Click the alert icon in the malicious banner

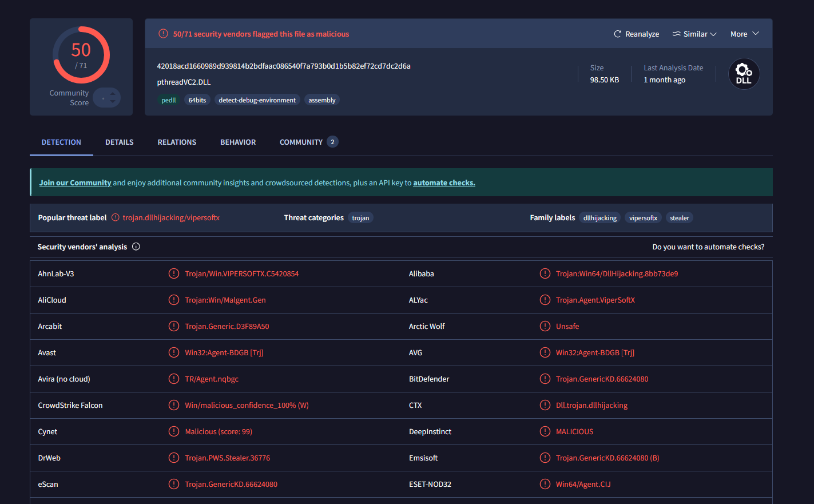[x=163, y=34]
